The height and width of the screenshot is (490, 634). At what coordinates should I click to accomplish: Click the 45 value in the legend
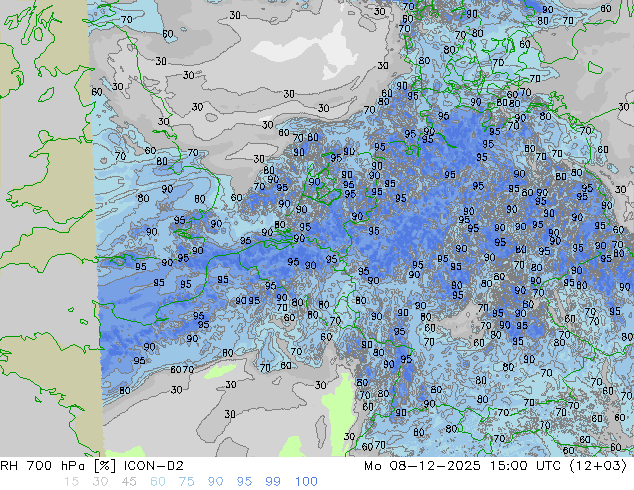128,482
